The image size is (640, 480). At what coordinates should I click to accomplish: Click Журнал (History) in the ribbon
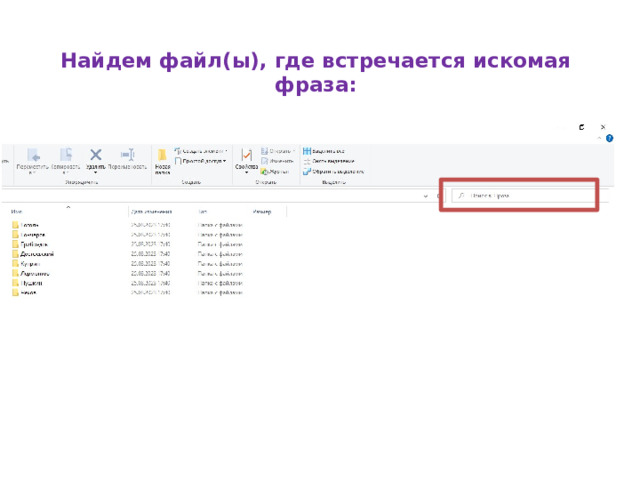point(275,172)
